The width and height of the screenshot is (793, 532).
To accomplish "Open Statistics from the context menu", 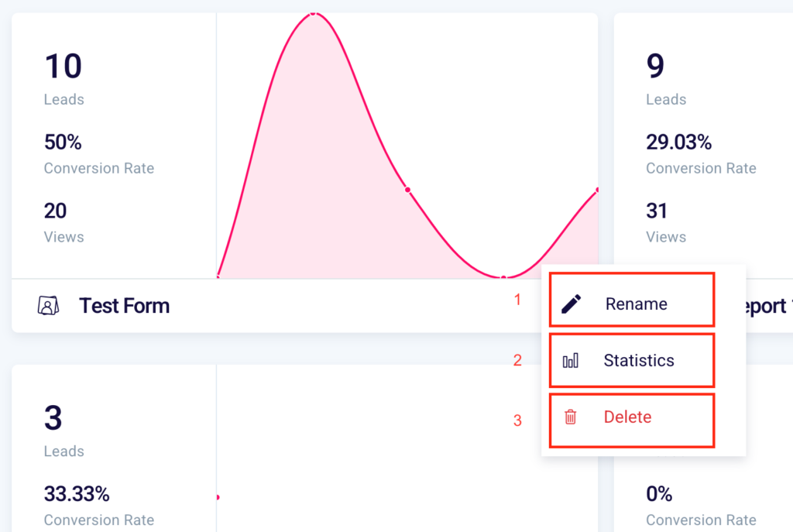I will coord(638,361).
